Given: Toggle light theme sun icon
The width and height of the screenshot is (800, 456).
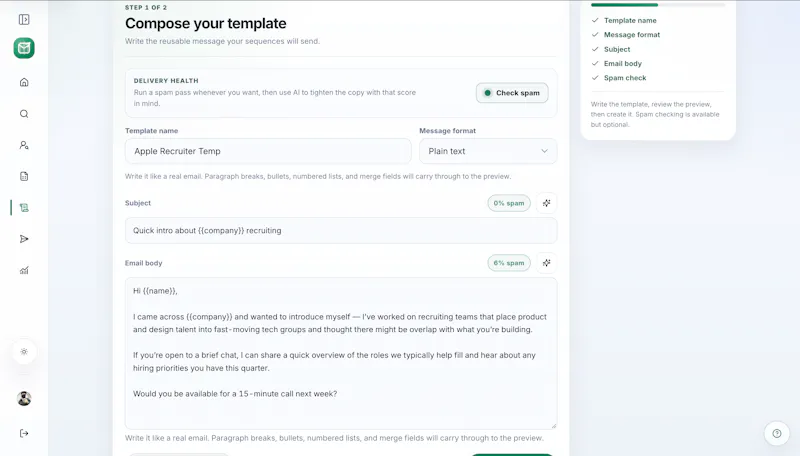Looking at the screenshot, I should [24, 351].
